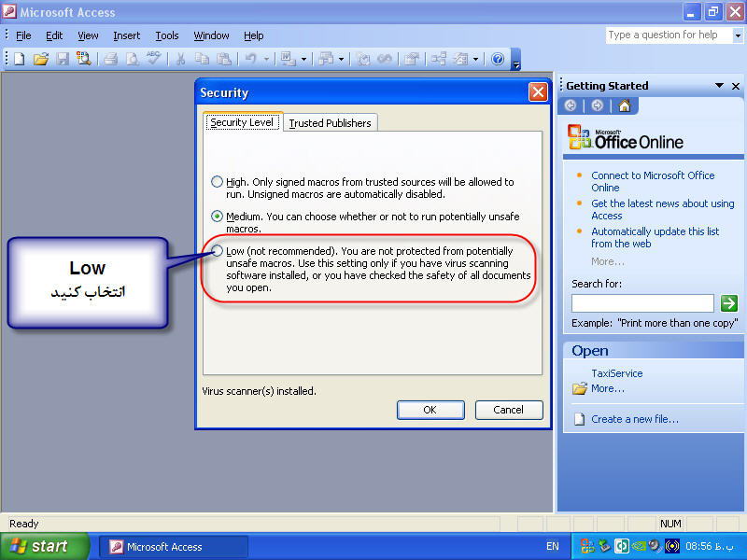Click the OfficeLinks toolbar icon
The width and height of the screenshot is (747, 560).
pyautogui.click(x=289, y=59)
